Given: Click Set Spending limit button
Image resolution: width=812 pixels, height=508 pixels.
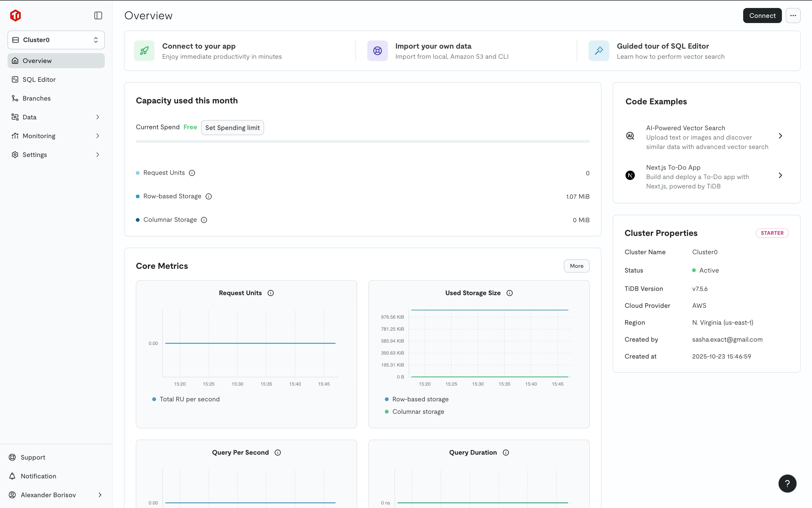Looking at the screenshot, I should coord(232,128).
